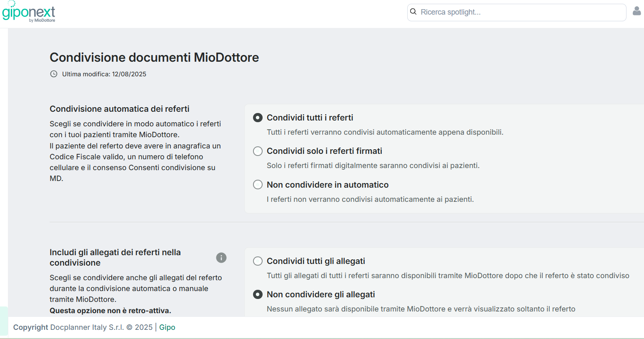
Task: Select Non condividere gli allegati radio button
Action: point(258,294)
